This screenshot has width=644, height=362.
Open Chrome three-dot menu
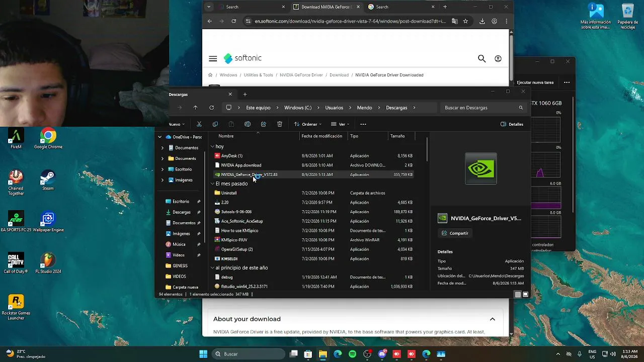click(x=506, y=21)
